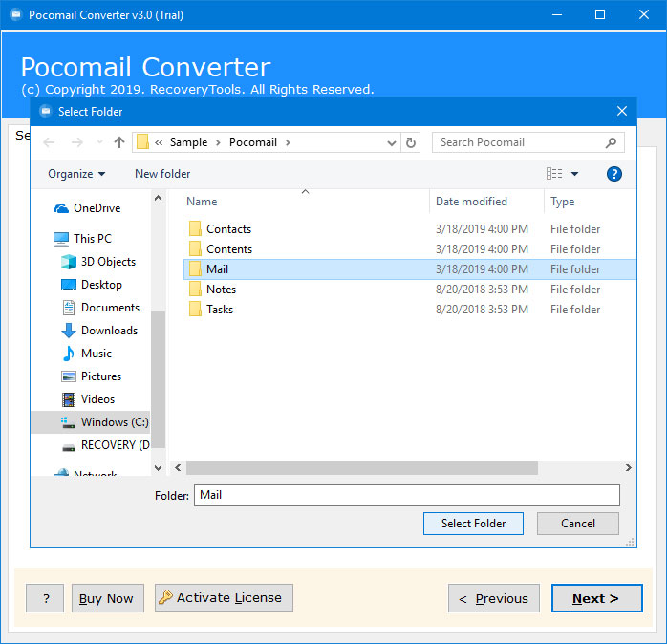This screenshot has width=667, height=644.
Task: Create a New folder
Action: (162, 174)
